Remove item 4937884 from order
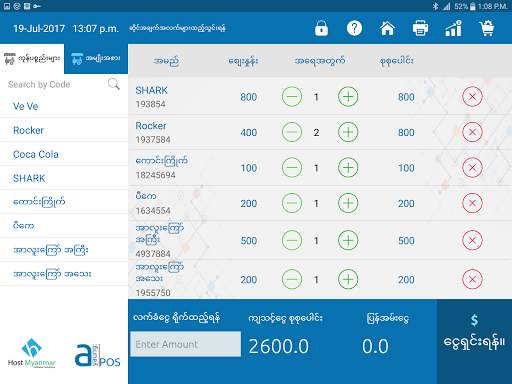The height and width of the screenshot is (384, 512). [472, 240]
